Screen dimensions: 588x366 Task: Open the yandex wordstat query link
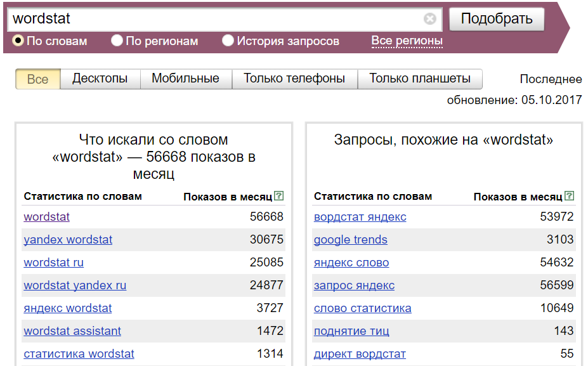coord(68,240)
